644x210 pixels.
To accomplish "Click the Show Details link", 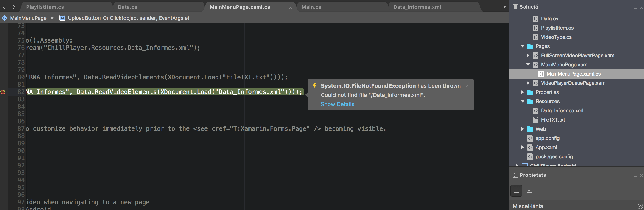I will pyautogui.click(x=338, y=104).
